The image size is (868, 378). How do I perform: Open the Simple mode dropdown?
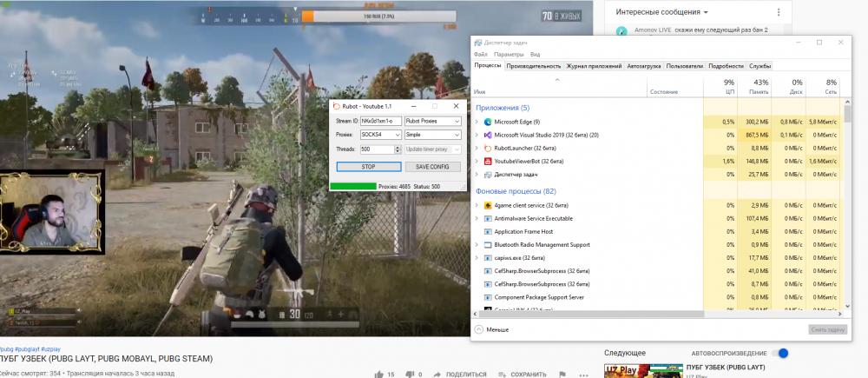coord(433,135)
